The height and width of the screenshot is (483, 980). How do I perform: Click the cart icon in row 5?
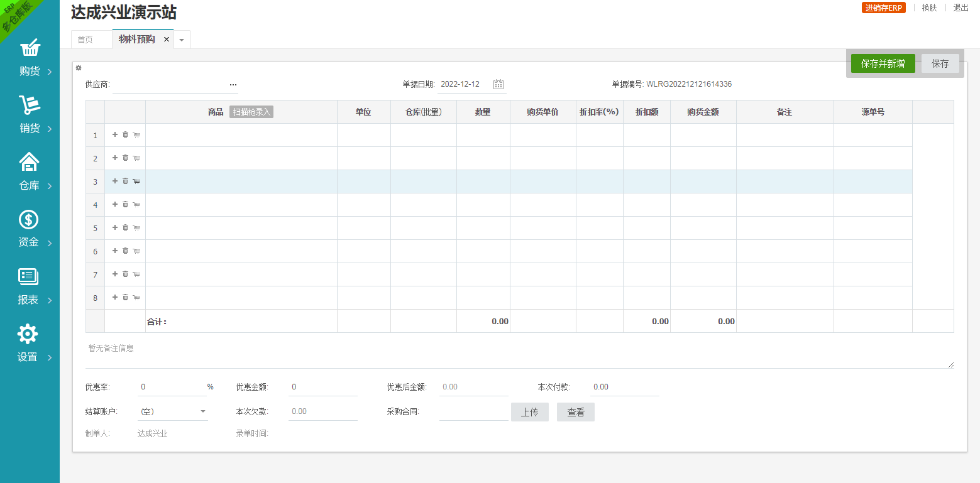136,227
